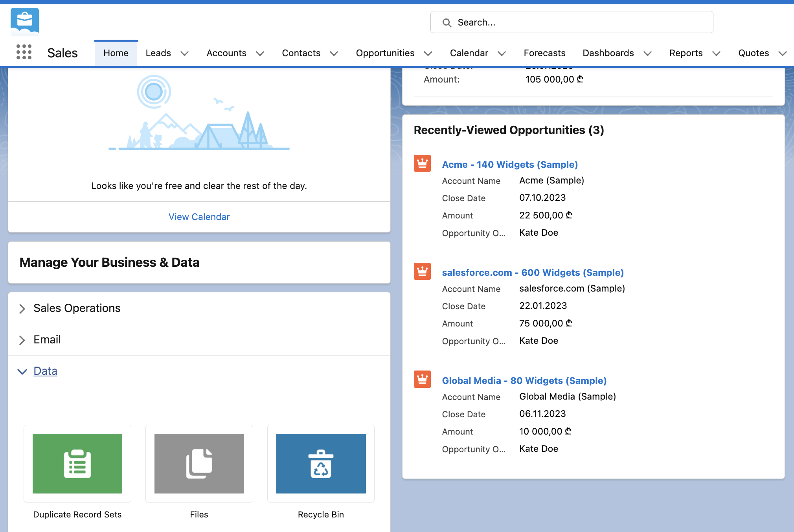The width and height of the screenshot is (794, 532).
Task: Click the 105 000,00 amount at top
Action: pyautogui.click(x=555, y=79)
